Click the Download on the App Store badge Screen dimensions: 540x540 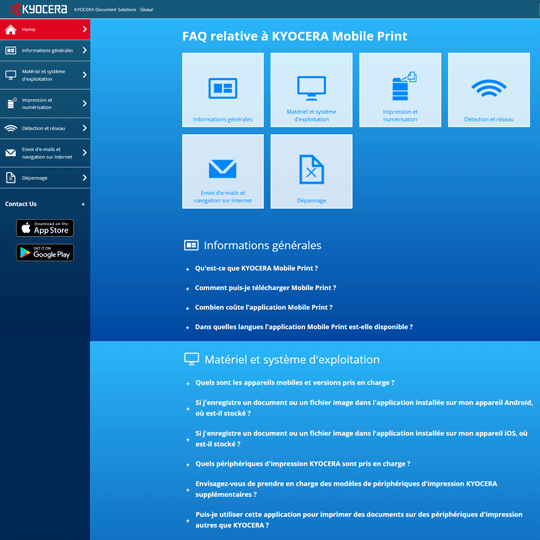point(45,228)
